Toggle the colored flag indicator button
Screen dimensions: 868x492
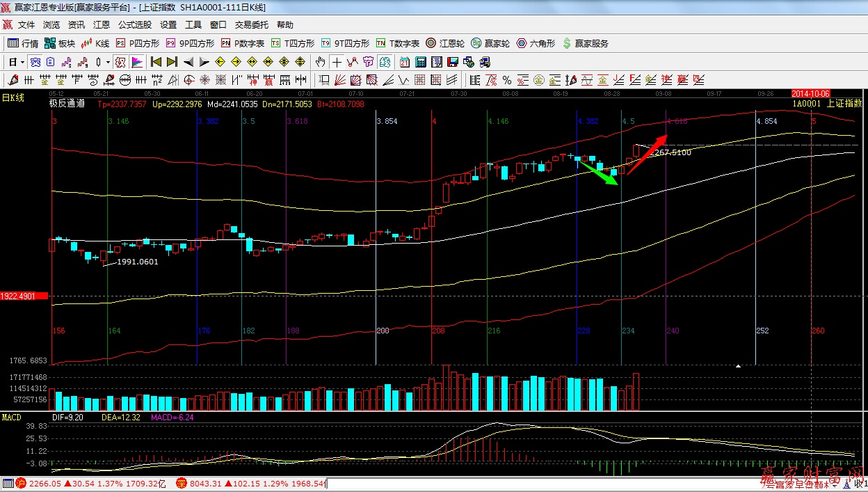click(x=137, y=62)
